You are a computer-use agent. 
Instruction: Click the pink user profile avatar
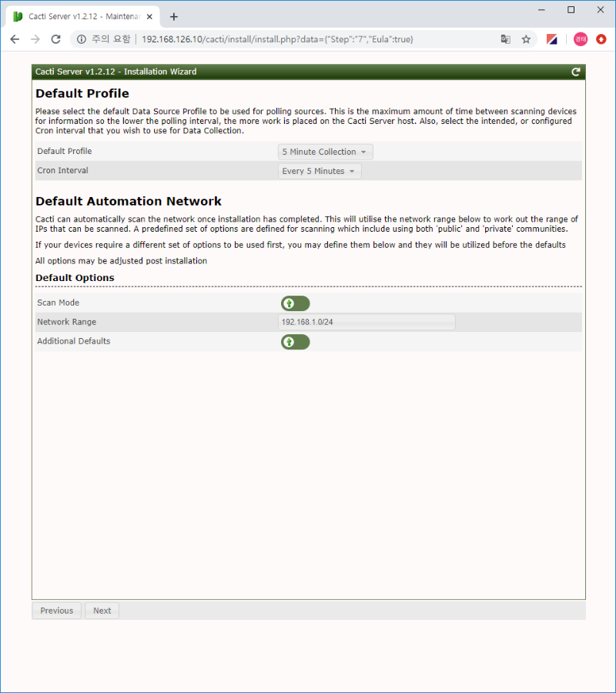tap(580, 39)
